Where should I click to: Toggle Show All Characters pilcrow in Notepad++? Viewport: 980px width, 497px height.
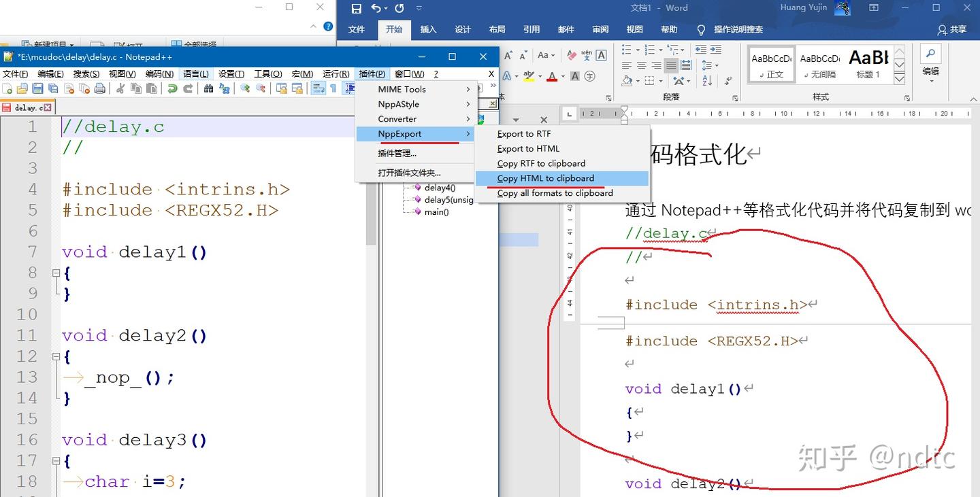point(333,88)
